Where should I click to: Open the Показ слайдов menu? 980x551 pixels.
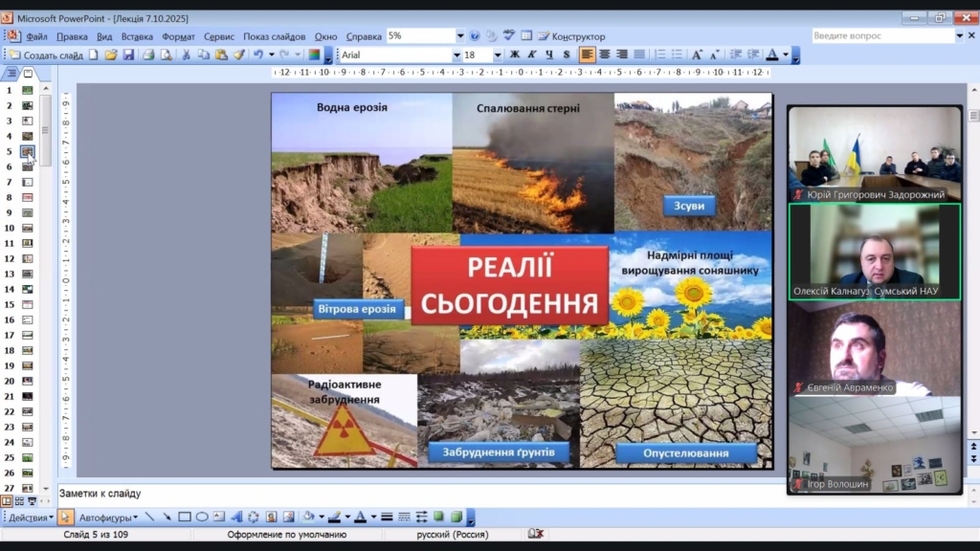pos(275,36)
